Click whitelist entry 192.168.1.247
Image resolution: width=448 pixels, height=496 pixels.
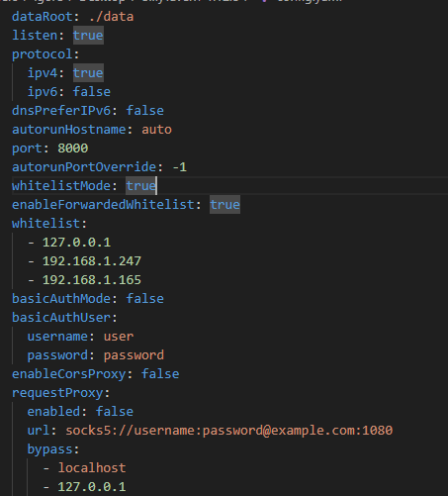(92, 261)
